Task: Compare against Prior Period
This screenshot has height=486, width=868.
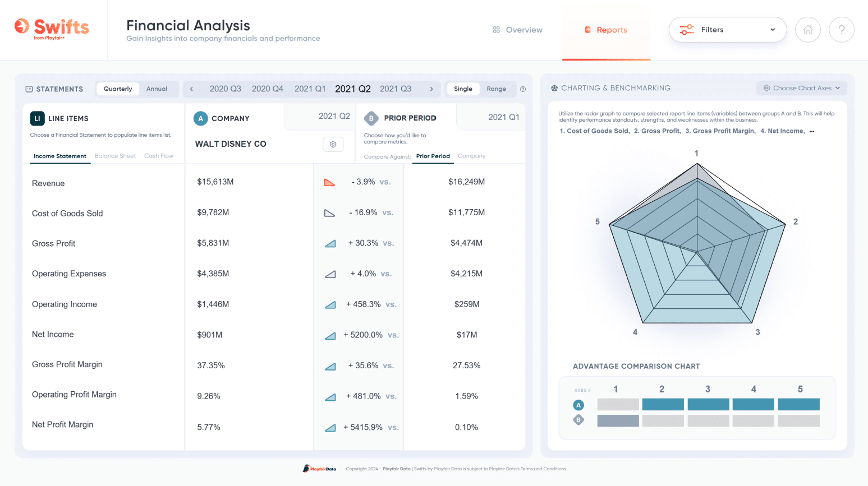Action: click(433, 156)
